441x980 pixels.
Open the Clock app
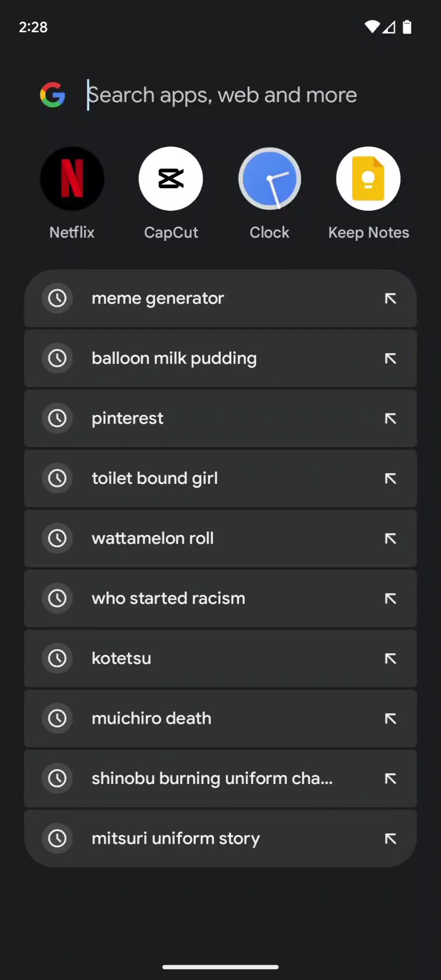click(x=269, y=179)
